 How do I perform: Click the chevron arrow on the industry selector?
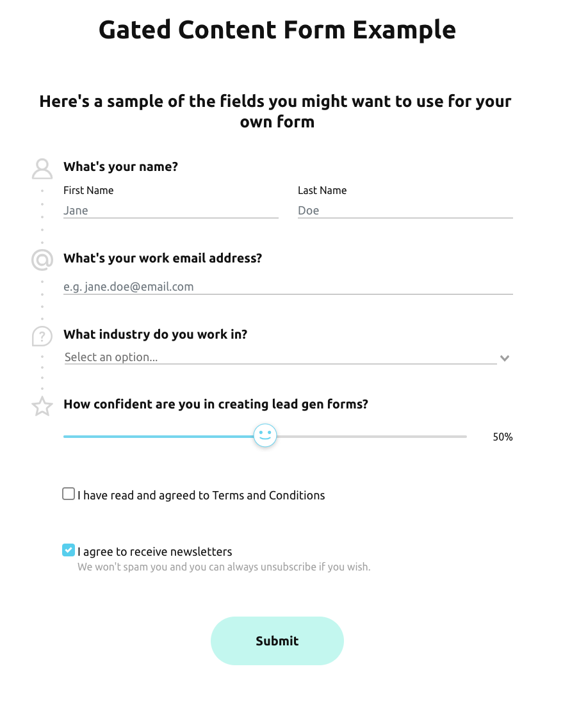(505, 358)
